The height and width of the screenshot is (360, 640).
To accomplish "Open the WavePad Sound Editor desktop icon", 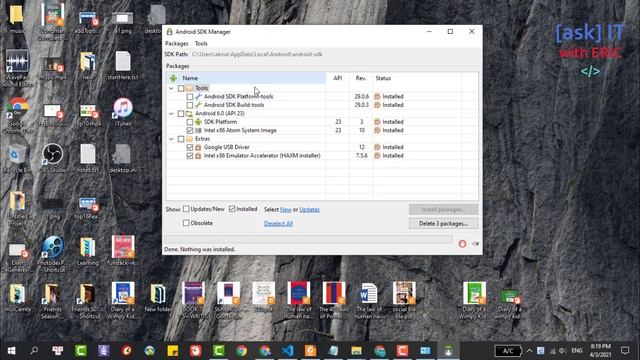I will coord(17,68).
